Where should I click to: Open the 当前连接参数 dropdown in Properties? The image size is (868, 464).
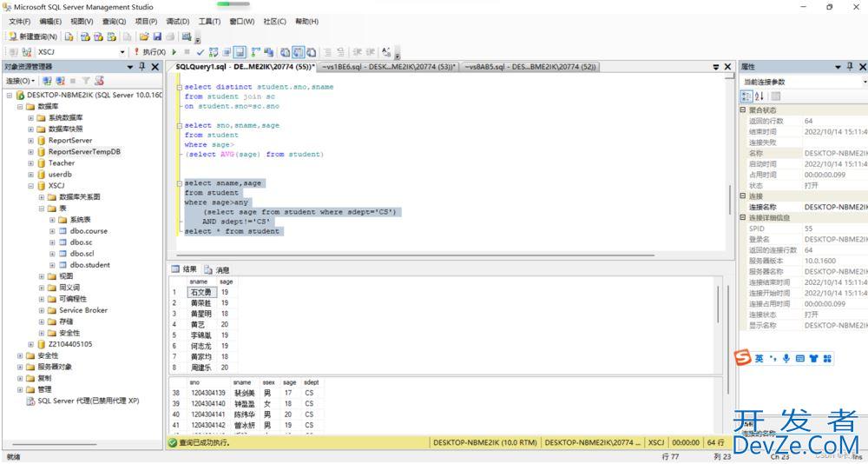tap(865, 82)
